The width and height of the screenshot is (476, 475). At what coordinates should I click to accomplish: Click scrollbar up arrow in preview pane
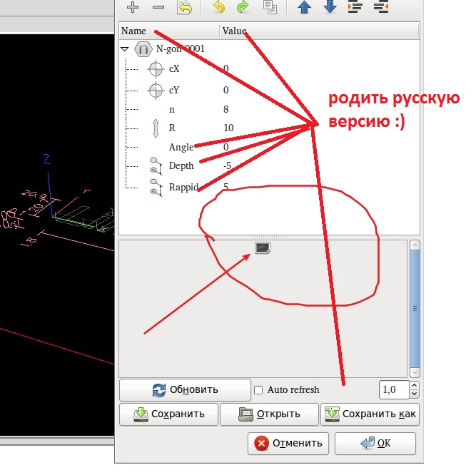coord(415,245)
